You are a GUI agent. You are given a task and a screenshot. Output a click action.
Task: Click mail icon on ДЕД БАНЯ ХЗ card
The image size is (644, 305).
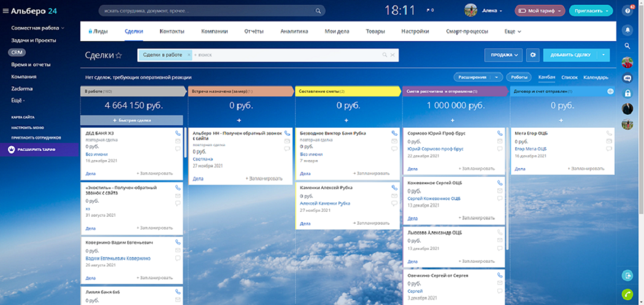[x=178, y=141]
